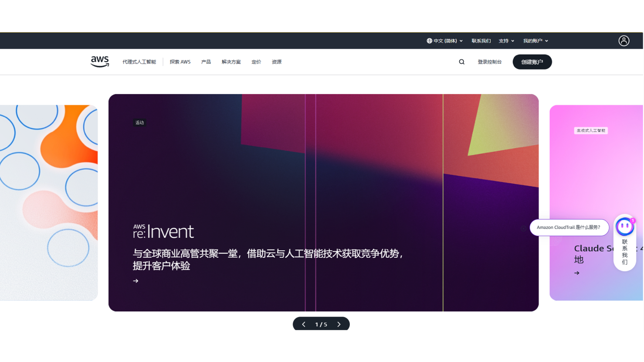Open the 代理式人工智能 nav item

[139, 62]
